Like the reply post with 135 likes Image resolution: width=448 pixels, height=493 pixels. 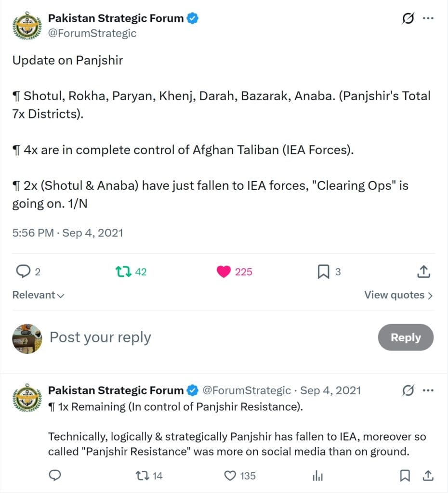pyautogui.click(x=230, y=476)
